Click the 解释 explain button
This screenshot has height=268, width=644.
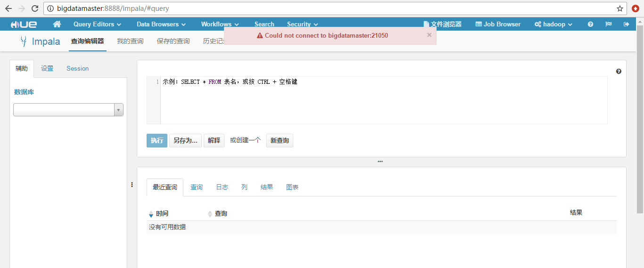pos(214,140)
